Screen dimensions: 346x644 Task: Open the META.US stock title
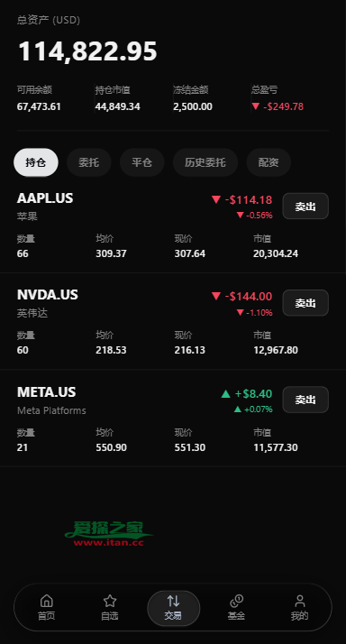click(x=46, y=391)
